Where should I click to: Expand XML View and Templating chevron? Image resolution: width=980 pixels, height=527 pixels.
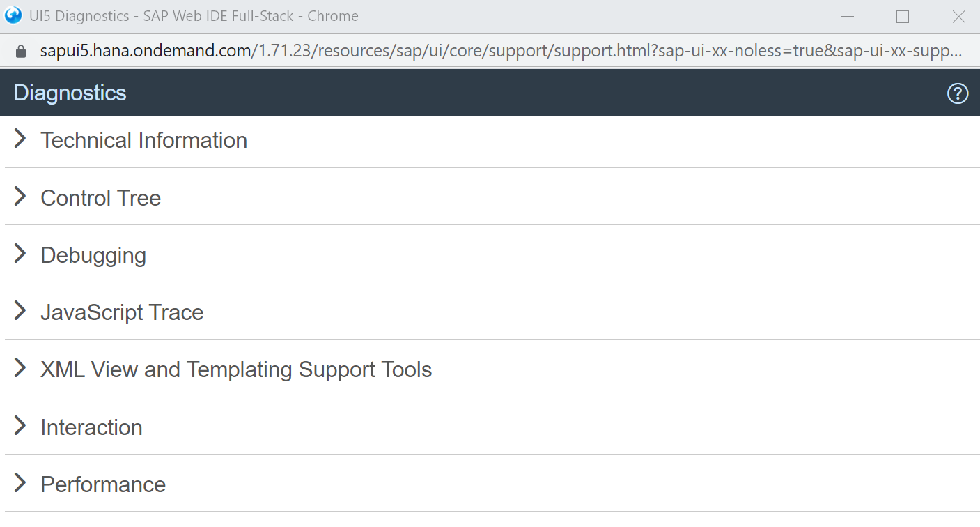[20, 368]
